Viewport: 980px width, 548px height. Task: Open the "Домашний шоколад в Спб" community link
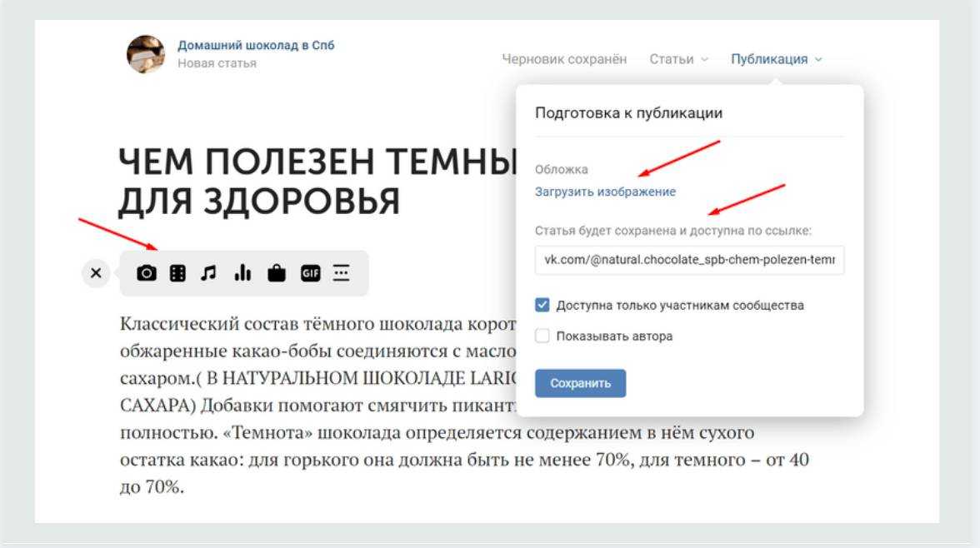pos(256,46)
